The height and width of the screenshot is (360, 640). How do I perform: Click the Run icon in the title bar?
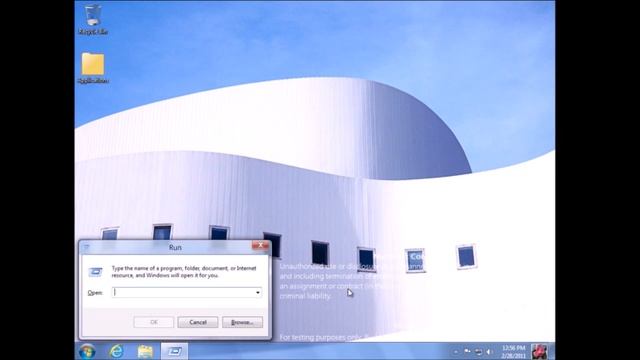pos(86,247)
